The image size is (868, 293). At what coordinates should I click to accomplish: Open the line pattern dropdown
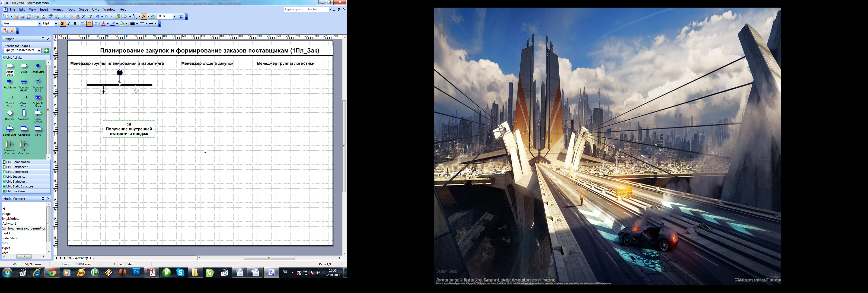[x=146, y=24]
